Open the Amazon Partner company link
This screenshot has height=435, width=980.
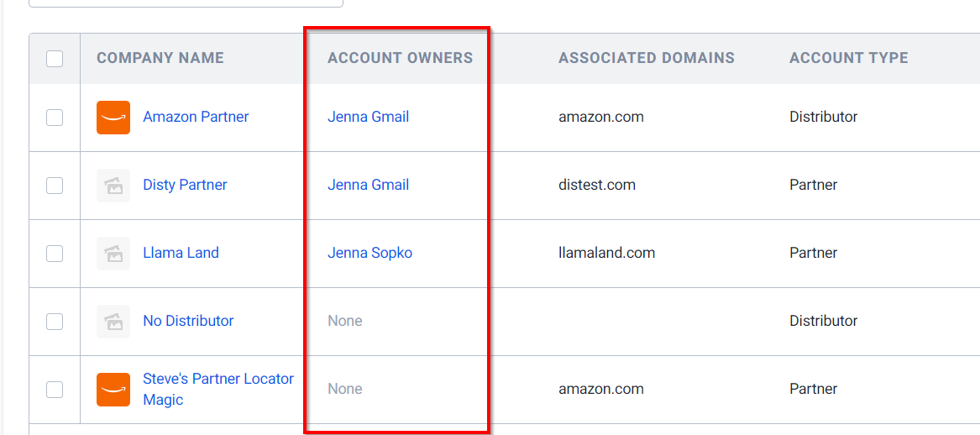point(196,117)
